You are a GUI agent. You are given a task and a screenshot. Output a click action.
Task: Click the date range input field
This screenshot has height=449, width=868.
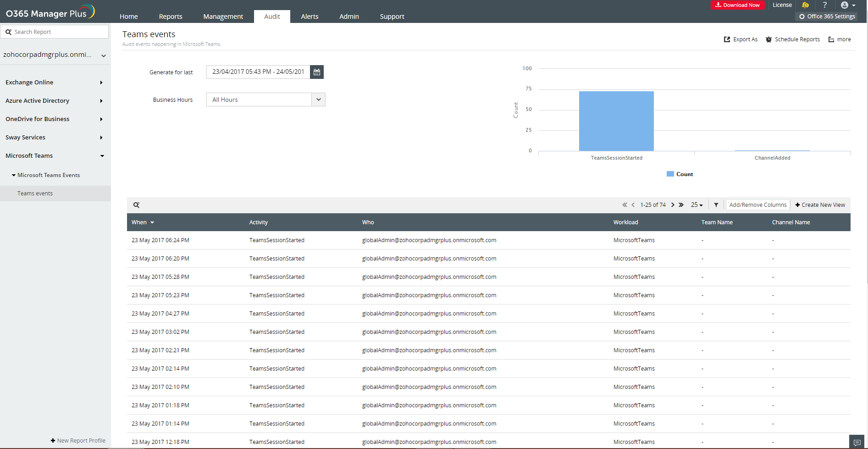[x=258, y=72]
